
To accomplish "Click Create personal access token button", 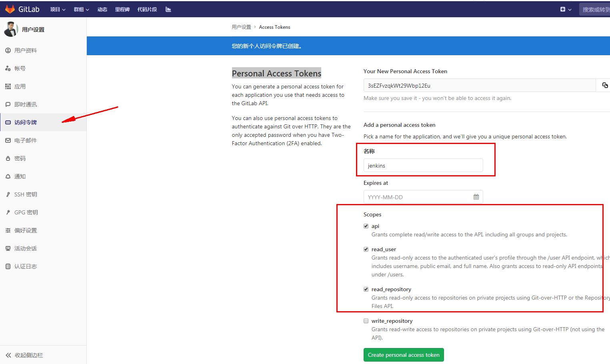I will 404,355.
